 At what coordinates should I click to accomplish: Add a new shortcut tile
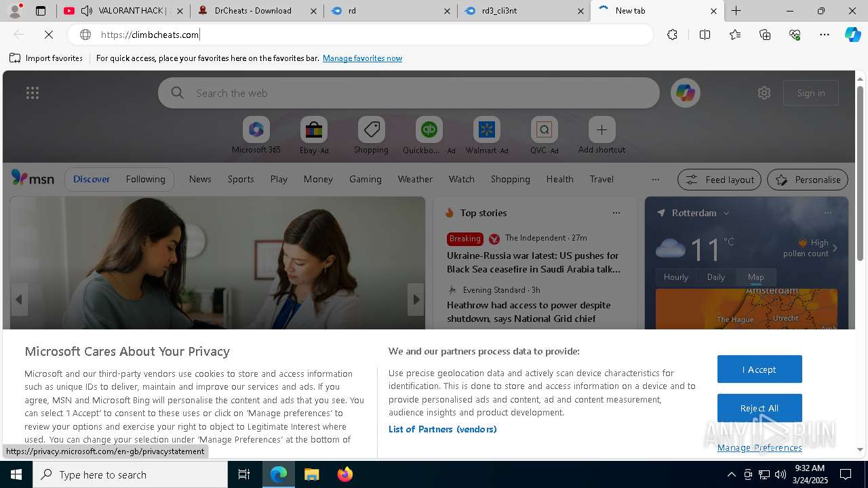tap(601, 136)
